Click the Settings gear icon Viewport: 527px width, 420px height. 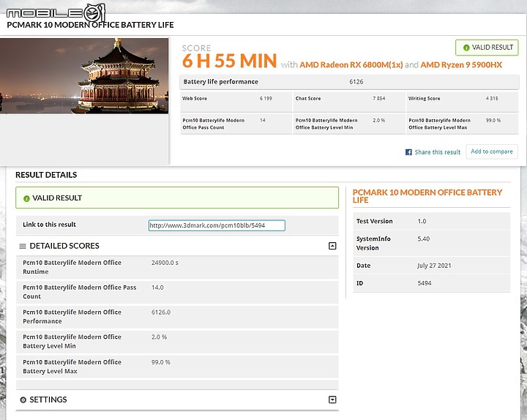23,400
